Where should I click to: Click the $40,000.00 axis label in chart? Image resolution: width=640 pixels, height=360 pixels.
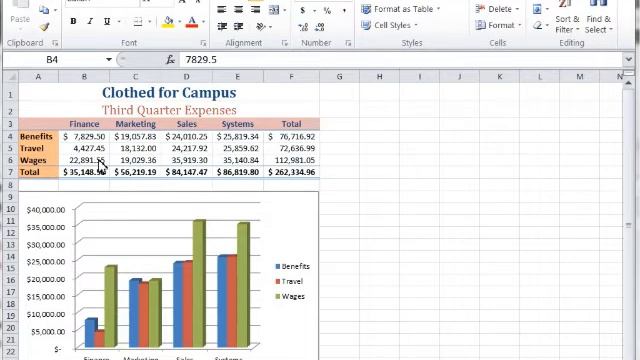coord(46,210)
